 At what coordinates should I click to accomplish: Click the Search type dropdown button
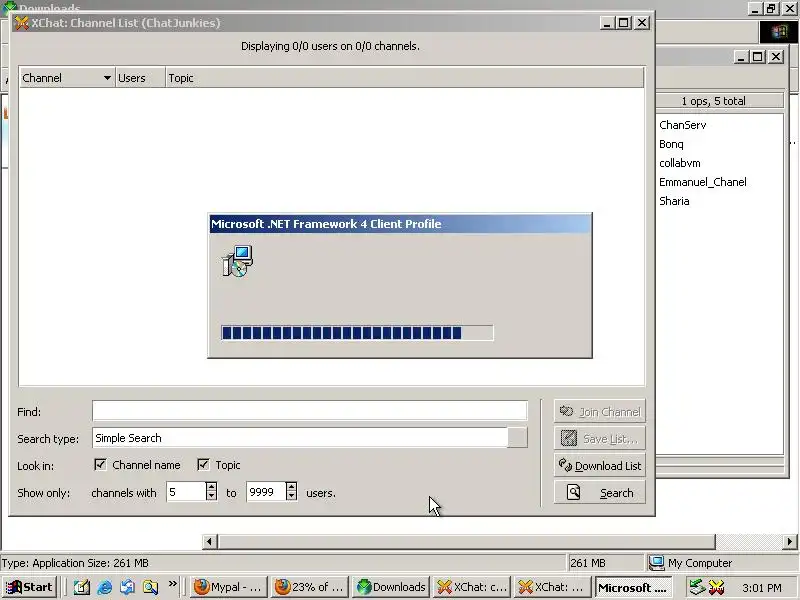tap(517, 438)
